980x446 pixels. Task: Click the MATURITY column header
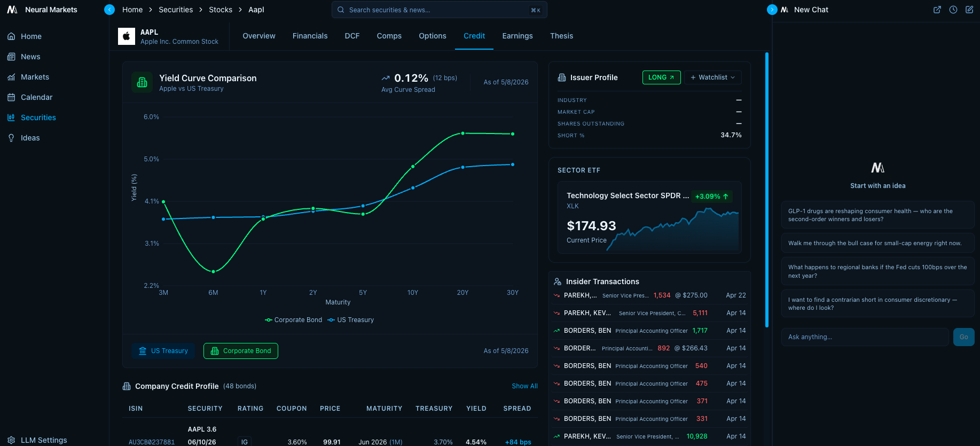(x=385, y=409)
